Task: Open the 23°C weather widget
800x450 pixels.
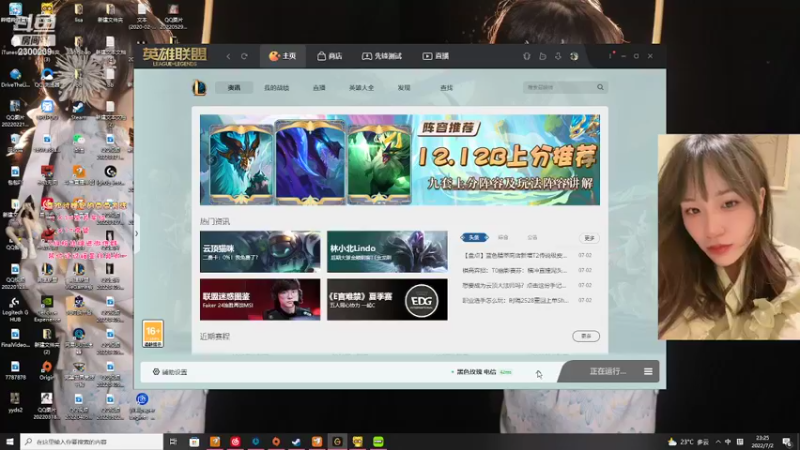Action: (688, 442)
